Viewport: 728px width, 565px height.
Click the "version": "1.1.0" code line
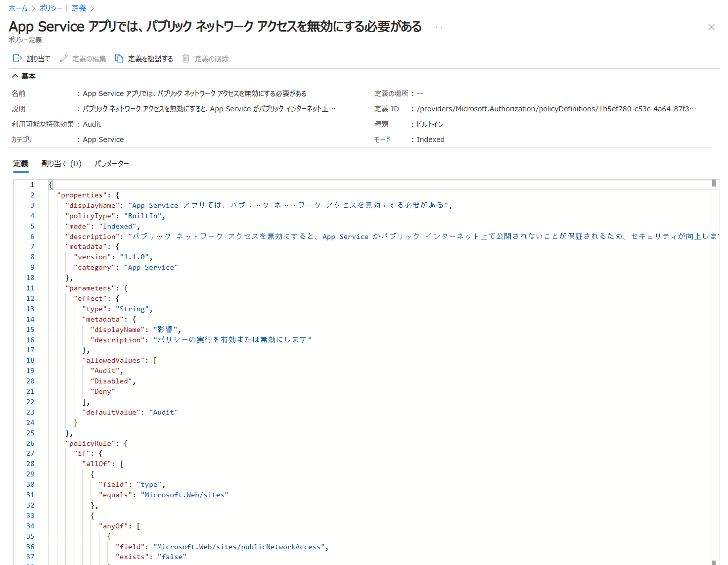tap(113, 257)
